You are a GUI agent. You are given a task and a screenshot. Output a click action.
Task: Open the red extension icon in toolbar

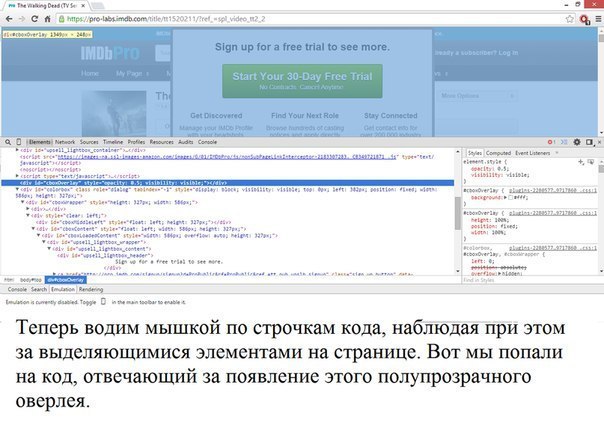[x=585, y=19]
